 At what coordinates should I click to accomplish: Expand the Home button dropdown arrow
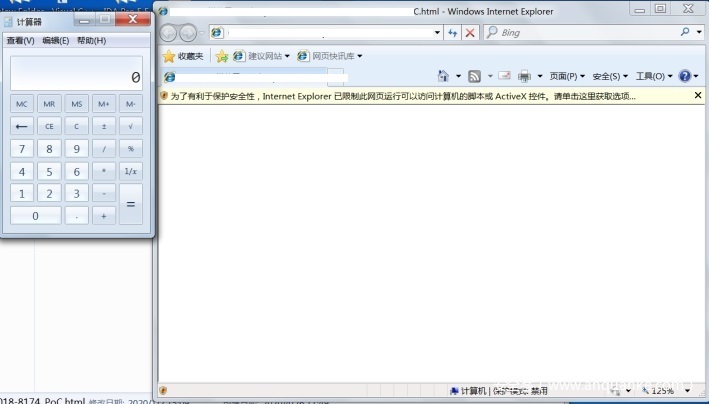[458, 76]
